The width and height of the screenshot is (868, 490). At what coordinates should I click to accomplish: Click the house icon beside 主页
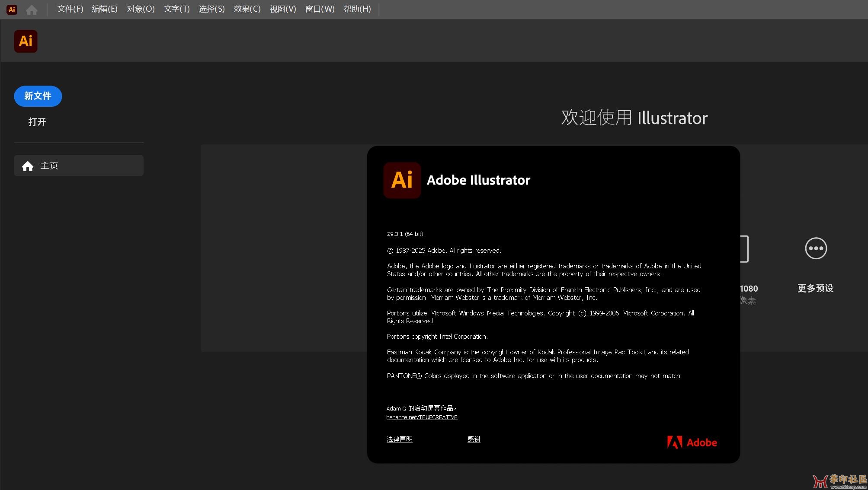pos(28,166)
